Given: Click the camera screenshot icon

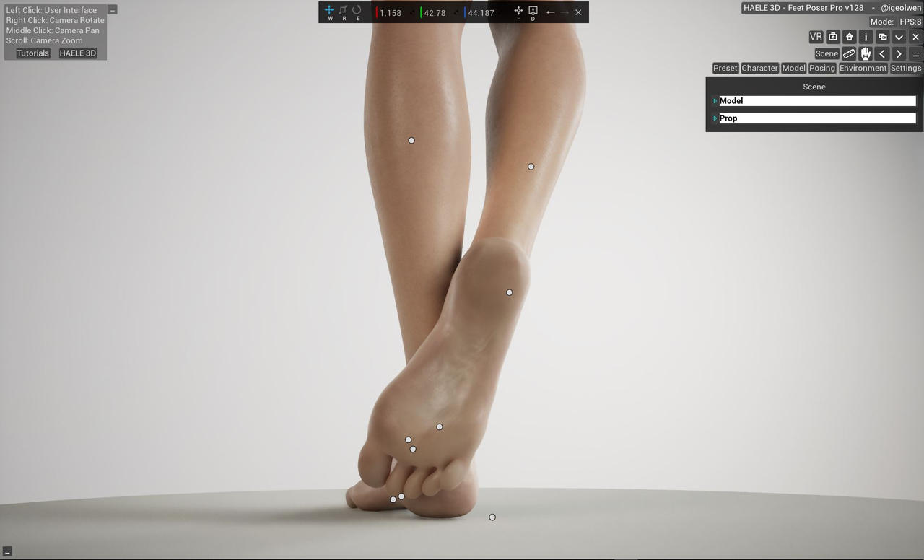Looking at the screenshot, I should pos(833,37).
